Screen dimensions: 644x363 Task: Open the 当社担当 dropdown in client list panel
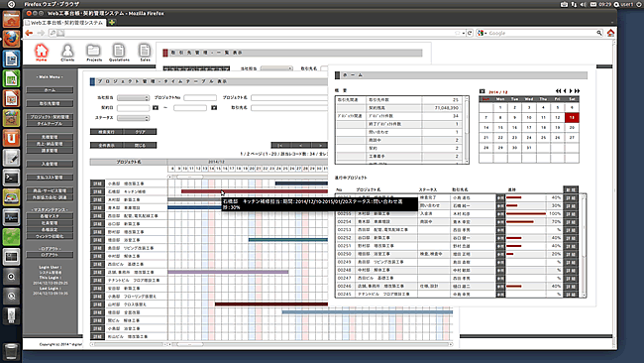pos(276,68)
